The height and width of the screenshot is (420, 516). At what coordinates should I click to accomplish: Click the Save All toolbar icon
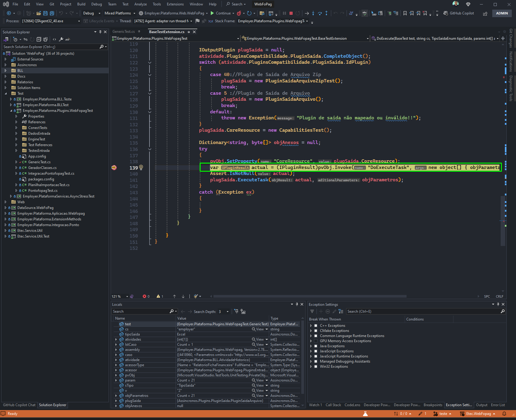(52, 13)
